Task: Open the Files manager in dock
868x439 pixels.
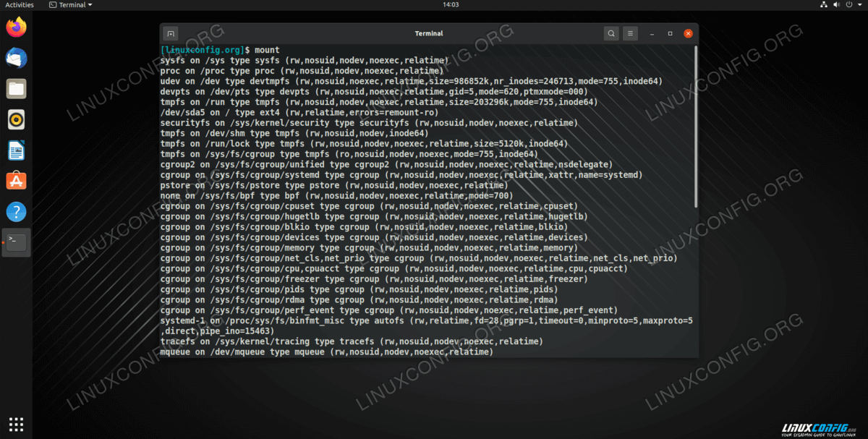Action: tap(16, 89)
